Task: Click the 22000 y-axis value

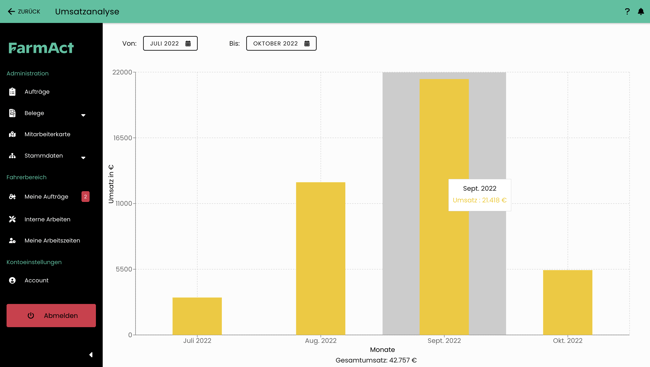Action: click(122, 72)
